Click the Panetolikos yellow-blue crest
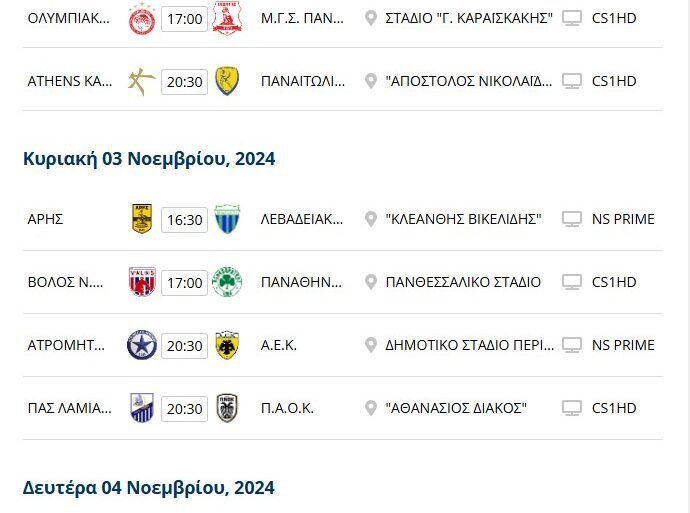 pos(227,81)
